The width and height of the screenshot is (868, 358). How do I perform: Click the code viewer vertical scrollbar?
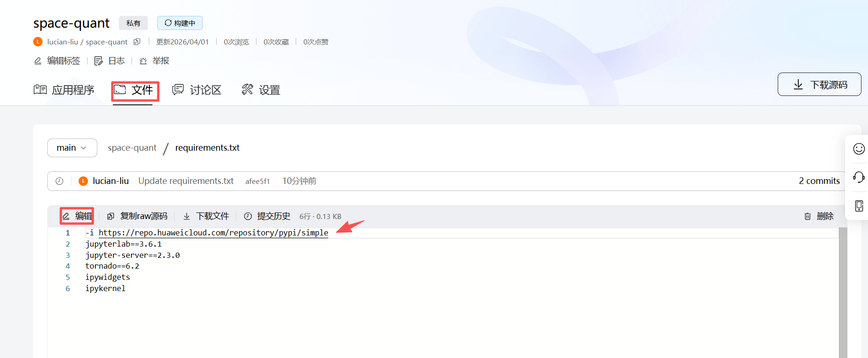pyautogui.click(x=843, y=290)
